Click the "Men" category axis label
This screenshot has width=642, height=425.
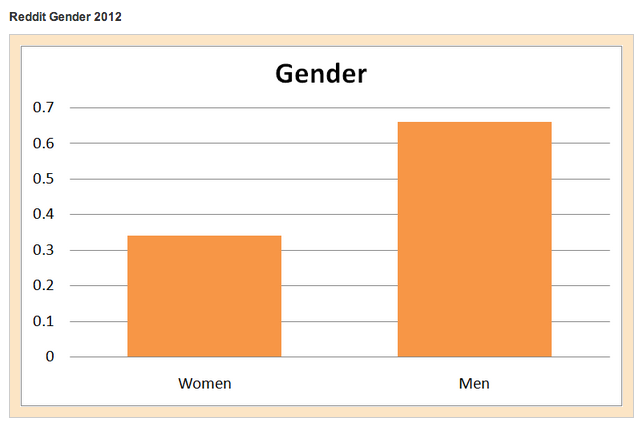tap(474, 383)
